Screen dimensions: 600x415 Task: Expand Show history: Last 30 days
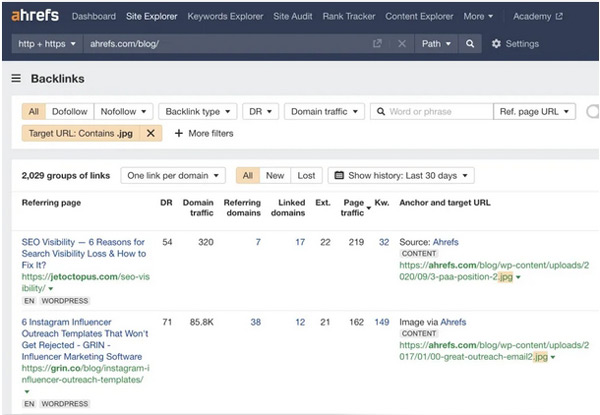coord(401,176)
